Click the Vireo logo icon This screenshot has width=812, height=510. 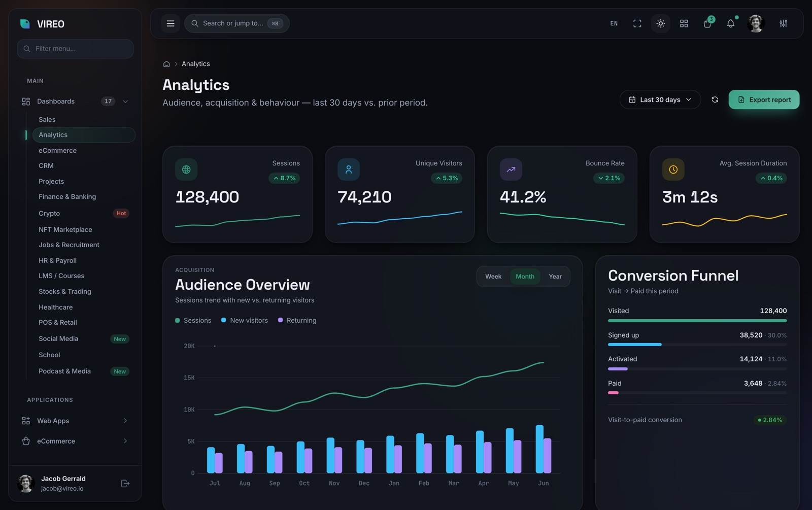click(25, 24)
